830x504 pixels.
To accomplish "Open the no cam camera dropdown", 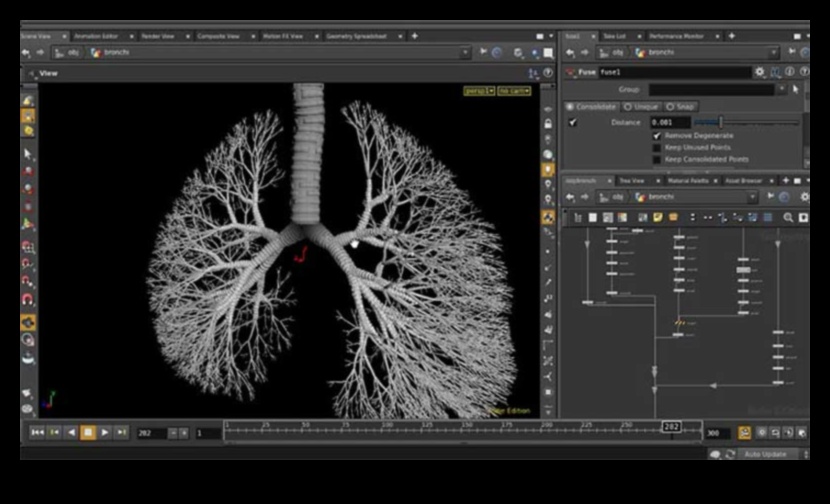I will (x=513, y=91).
